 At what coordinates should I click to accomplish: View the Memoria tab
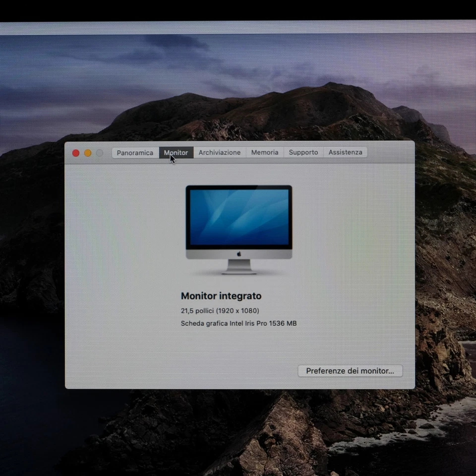pos(264,152)
